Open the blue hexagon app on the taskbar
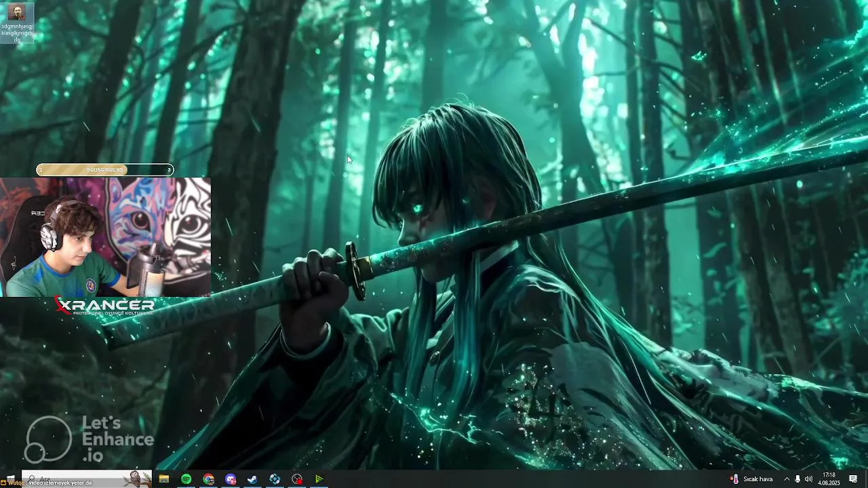 (x=275, y=479)
